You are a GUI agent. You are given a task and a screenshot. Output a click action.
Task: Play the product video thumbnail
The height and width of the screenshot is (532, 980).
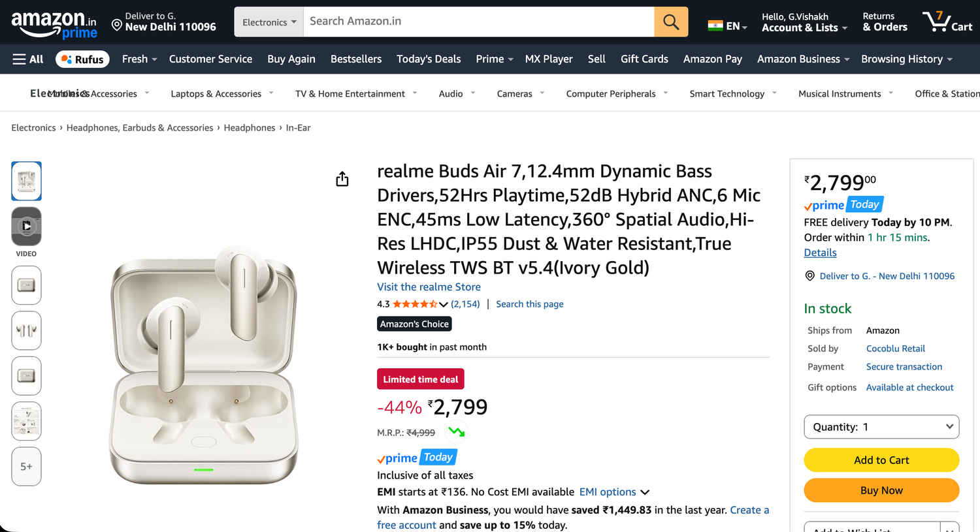click(26, 227)
